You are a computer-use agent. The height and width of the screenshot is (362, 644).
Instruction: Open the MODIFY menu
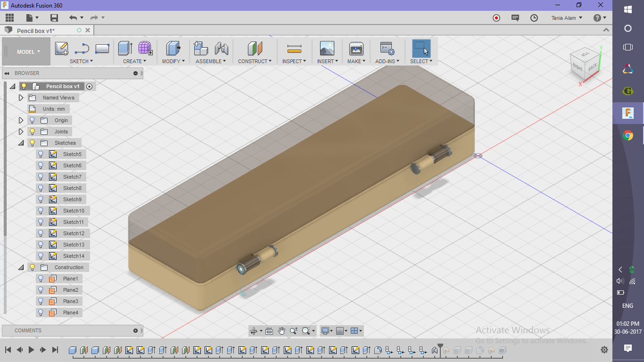(x=173, y=61)
